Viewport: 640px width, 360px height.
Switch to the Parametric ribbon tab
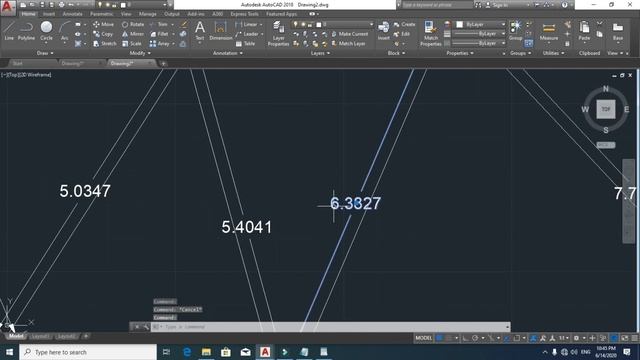point(101,14)
